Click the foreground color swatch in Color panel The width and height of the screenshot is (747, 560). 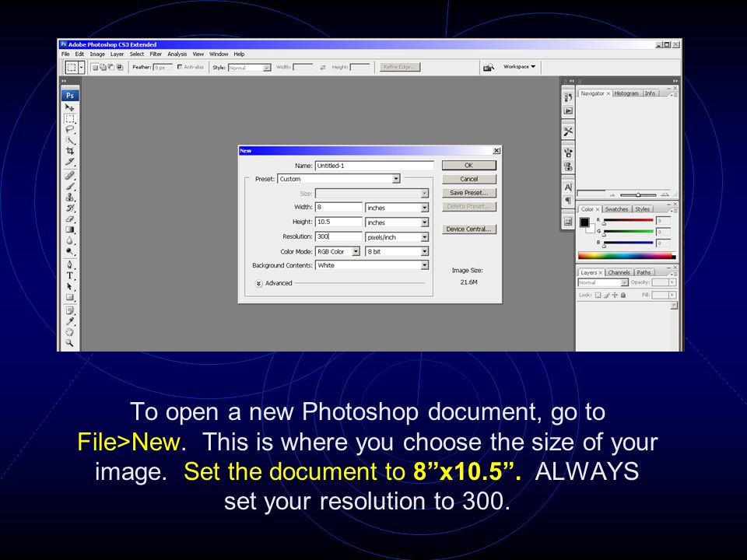tap(584, 222)
